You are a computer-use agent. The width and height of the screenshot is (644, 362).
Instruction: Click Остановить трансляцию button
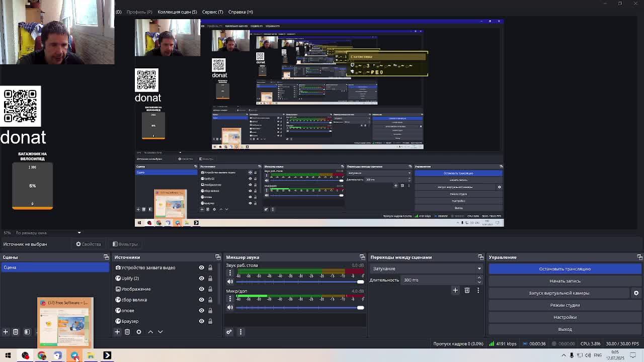pos(565,269)
